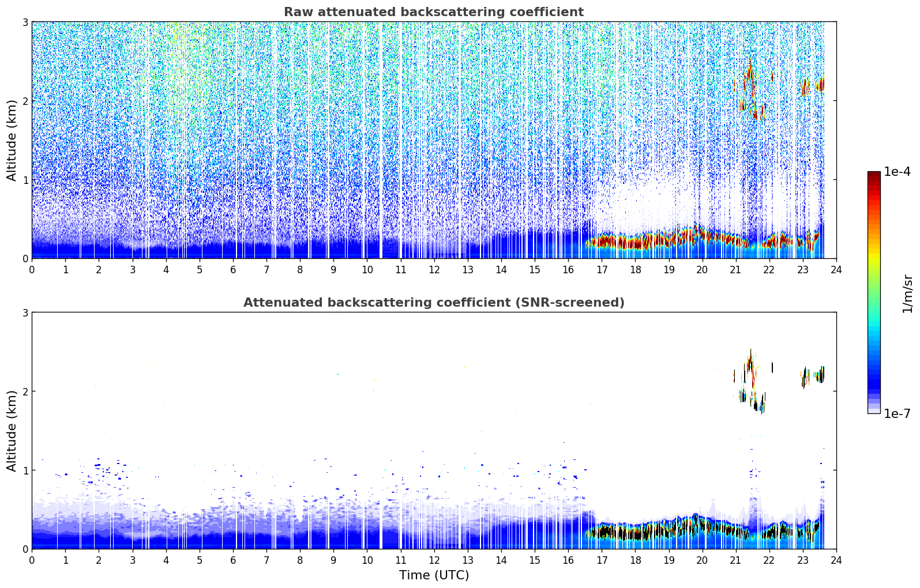Image resolution: width=920 pixels, height=588 pixels.
Task: Click hour 12 tick on the top plot
Action: pyautogui.click(x=434, y=270)
